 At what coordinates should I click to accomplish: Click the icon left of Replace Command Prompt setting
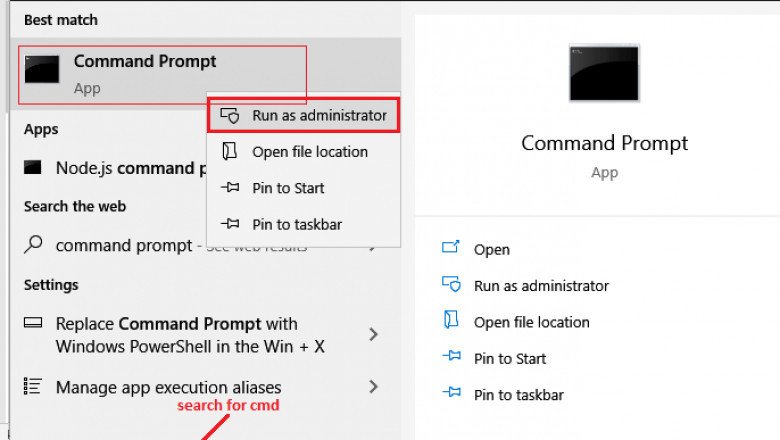34,324
